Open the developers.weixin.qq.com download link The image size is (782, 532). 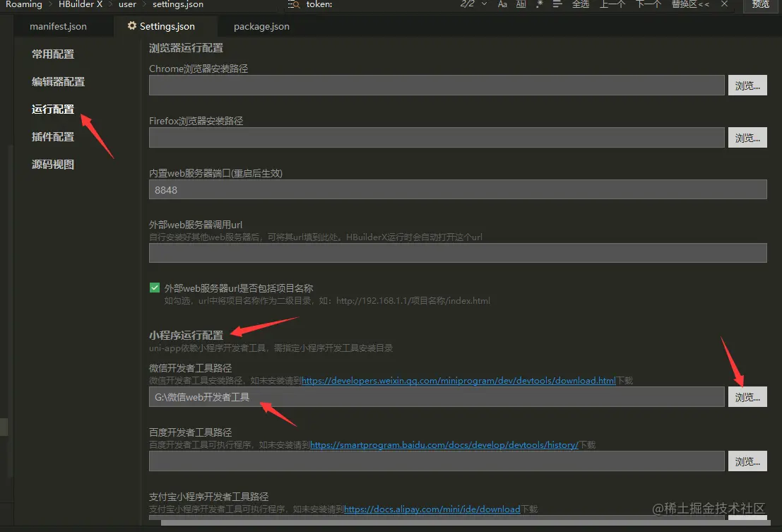point(458,380)
